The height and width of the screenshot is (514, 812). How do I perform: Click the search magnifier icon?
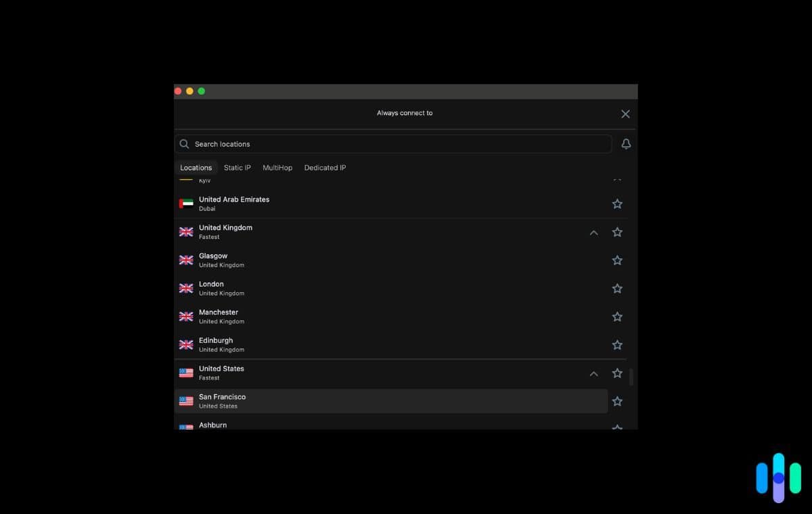pos(184,143)
